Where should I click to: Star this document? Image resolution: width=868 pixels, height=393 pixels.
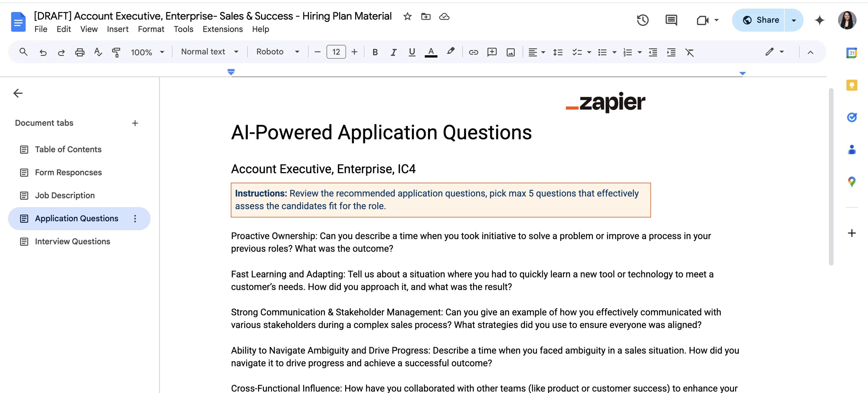pos(407,16)
